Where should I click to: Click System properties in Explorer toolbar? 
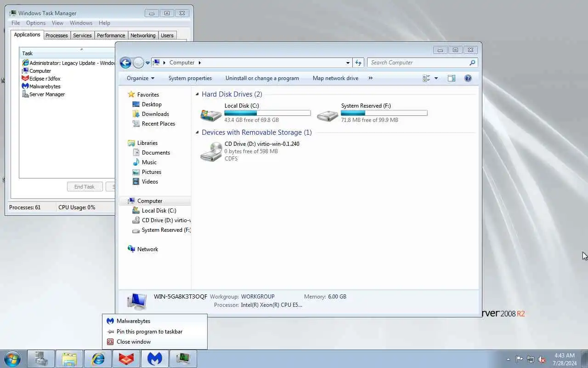pyautogui.click(x=190, y=78)
